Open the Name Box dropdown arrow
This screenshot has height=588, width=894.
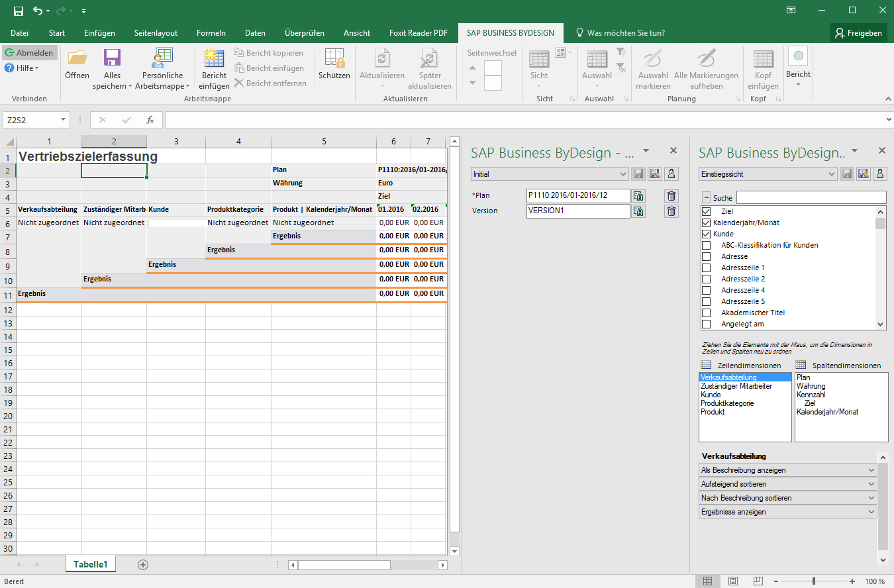tap(64, 120)
